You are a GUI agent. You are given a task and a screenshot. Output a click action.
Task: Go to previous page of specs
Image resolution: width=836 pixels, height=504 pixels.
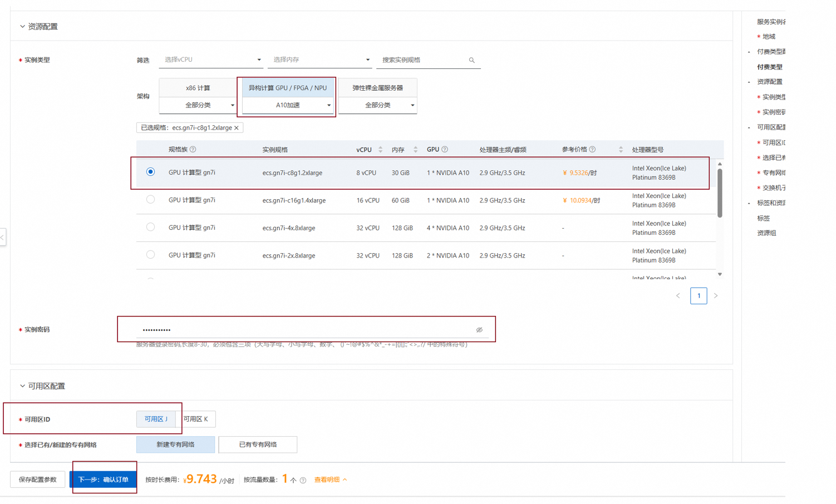tap(678, 296)
